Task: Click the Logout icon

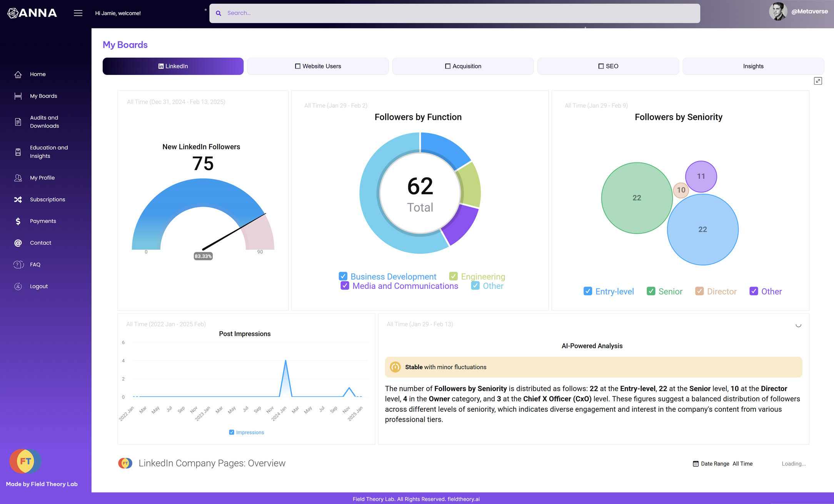Action: coord(18,286)
